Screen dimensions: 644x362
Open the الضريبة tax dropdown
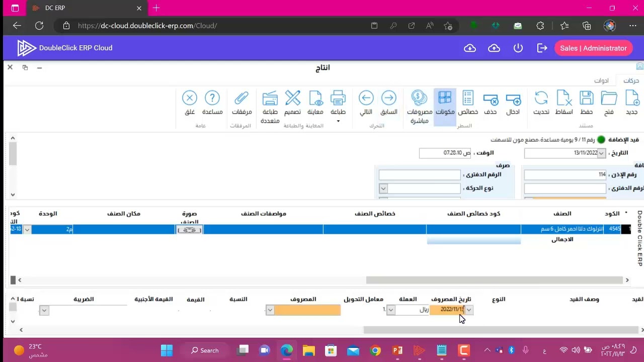pyautogui.click(x=44, y=310)
